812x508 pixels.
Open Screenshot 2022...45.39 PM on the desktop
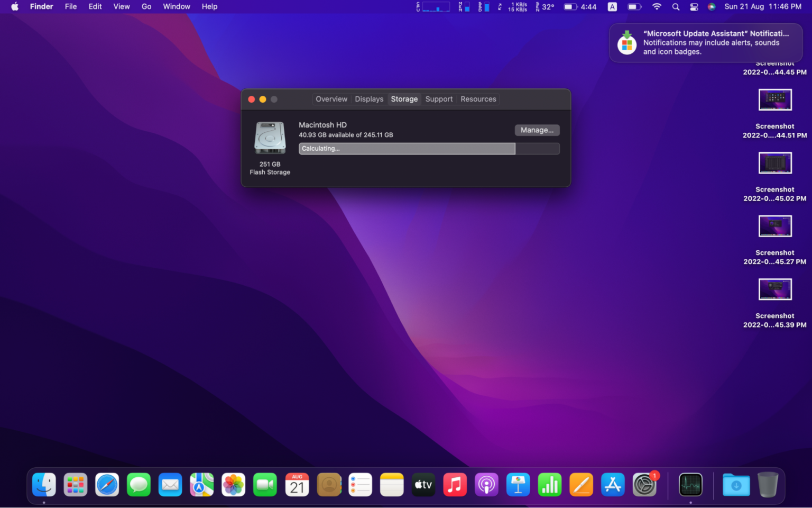click(x=775, y=289)
